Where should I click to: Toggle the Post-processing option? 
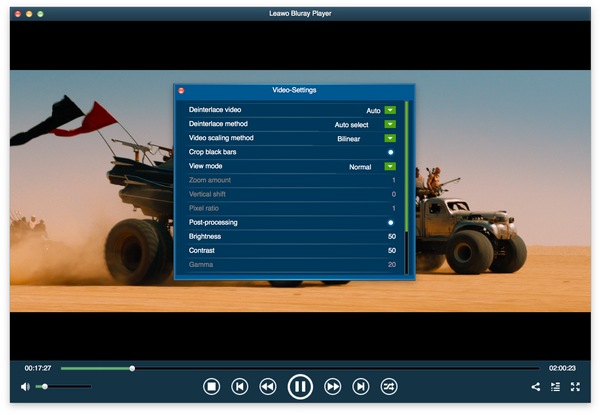[390, 222]
